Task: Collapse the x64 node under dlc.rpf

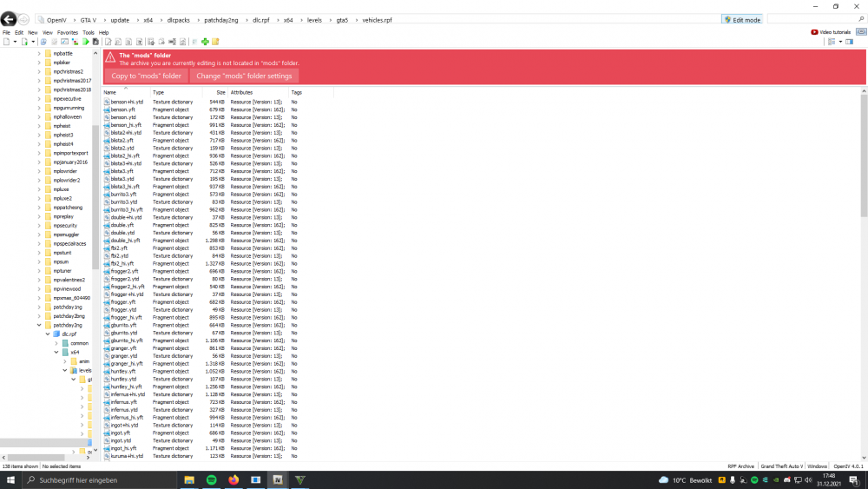Action: click(x=56, y=353)
